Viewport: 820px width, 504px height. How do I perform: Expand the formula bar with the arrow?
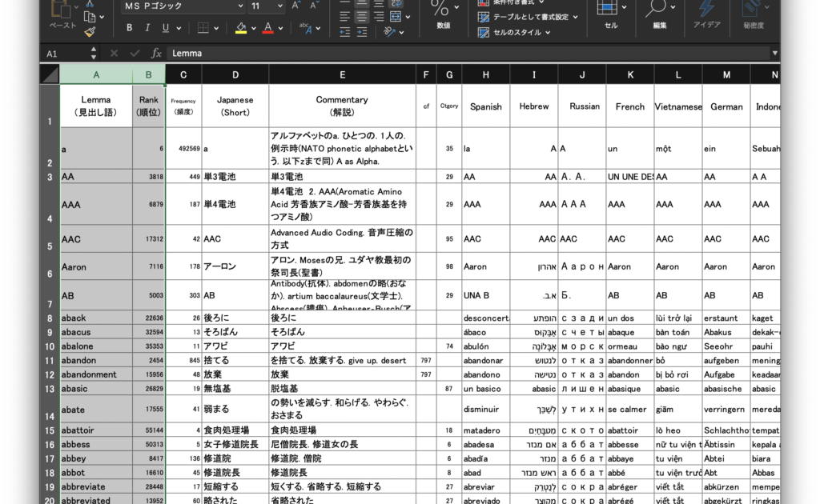[774, 54]
